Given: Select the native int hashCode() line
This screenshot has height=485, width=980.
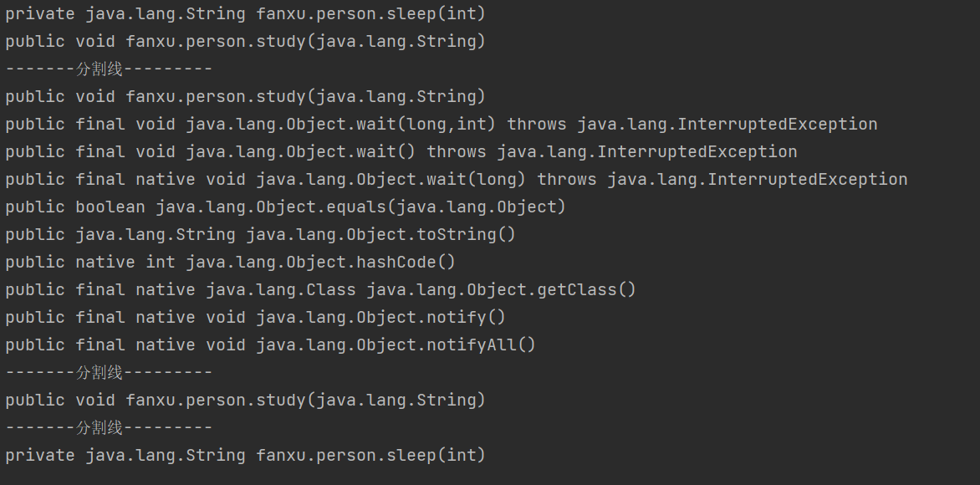Looking at the screenshot, I should 231,262.
